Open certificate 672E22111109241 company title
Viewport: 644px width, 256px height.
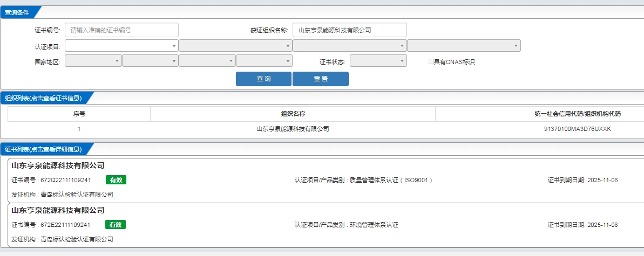coord(58,211)
